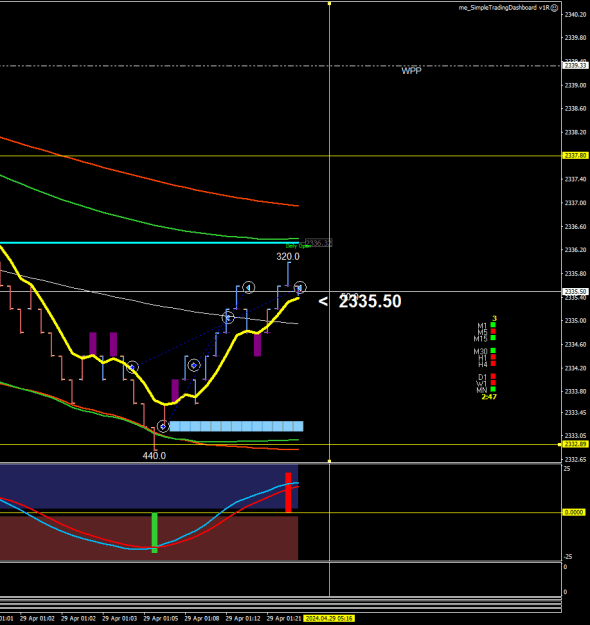The image size is (590, 625).
Task: Click the 2336.32 label at the cyan line
Action: [319, 243]
